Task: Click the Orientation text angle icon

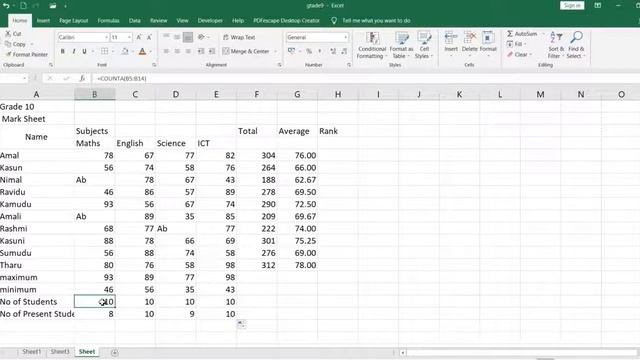Action: click(201, 37)
